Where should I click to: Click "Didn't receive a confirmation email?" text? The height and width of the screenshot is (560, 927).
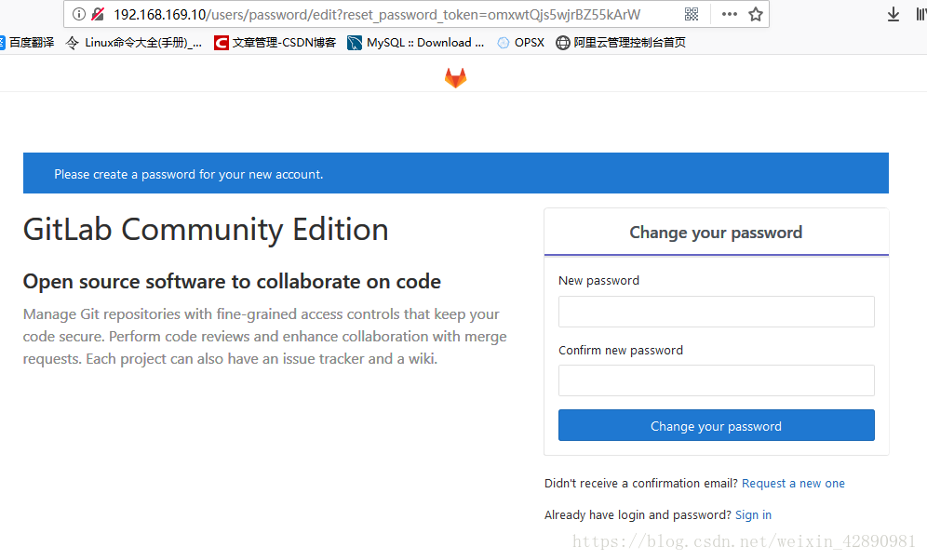pyautogui.click(x=641, y=483)
